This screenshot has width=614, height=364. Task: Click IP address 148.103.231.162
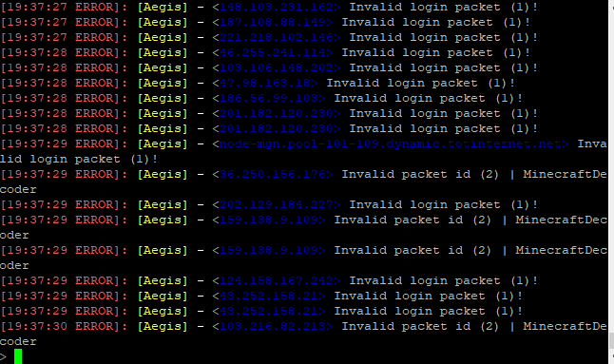(x=276, y=7)
